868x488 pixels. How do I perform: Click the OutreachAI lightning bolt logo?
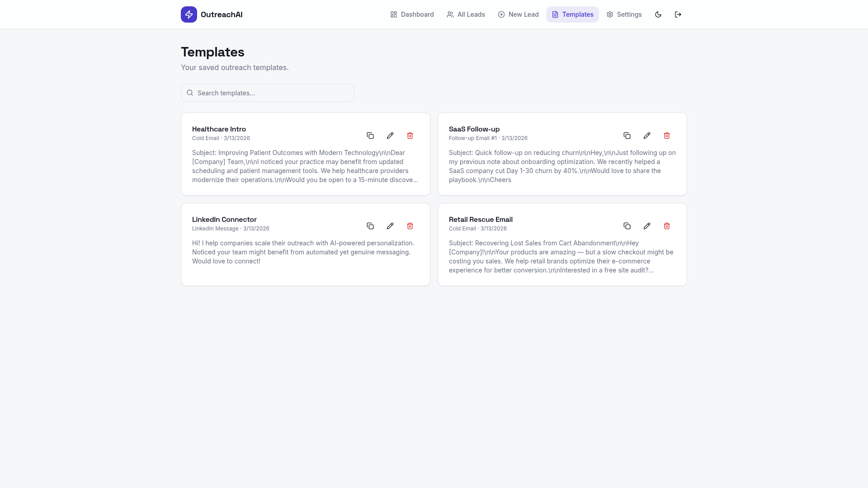(x=189, y=14)
